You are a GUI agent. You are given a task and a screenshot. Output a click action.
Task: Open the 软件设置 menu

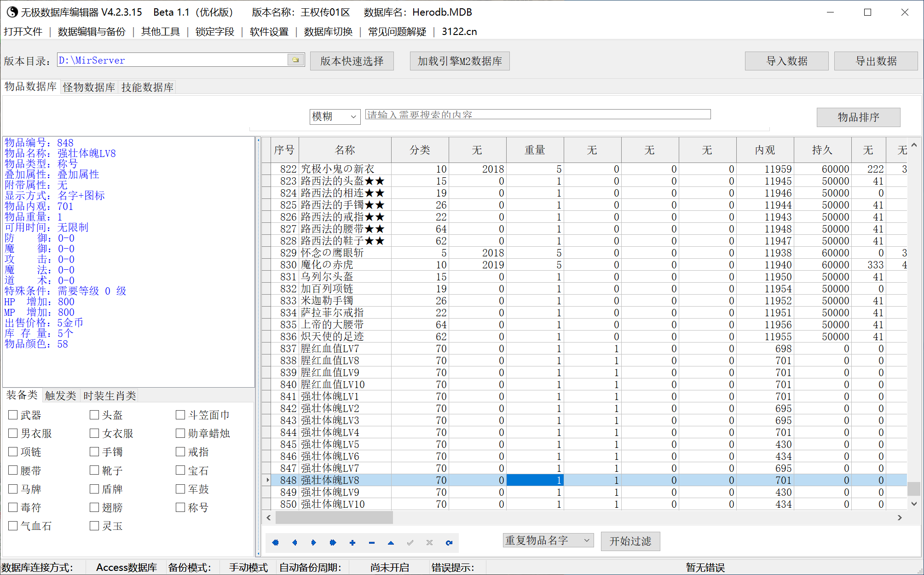pos(269,31)
